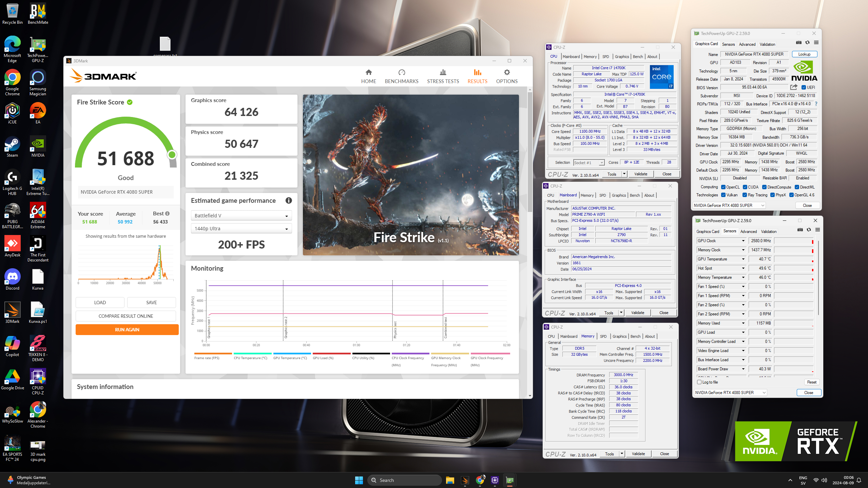Open 1440p Ultra resolution dropdown
The height and width of the screenshot is (488, 868).
coord(241,229)
